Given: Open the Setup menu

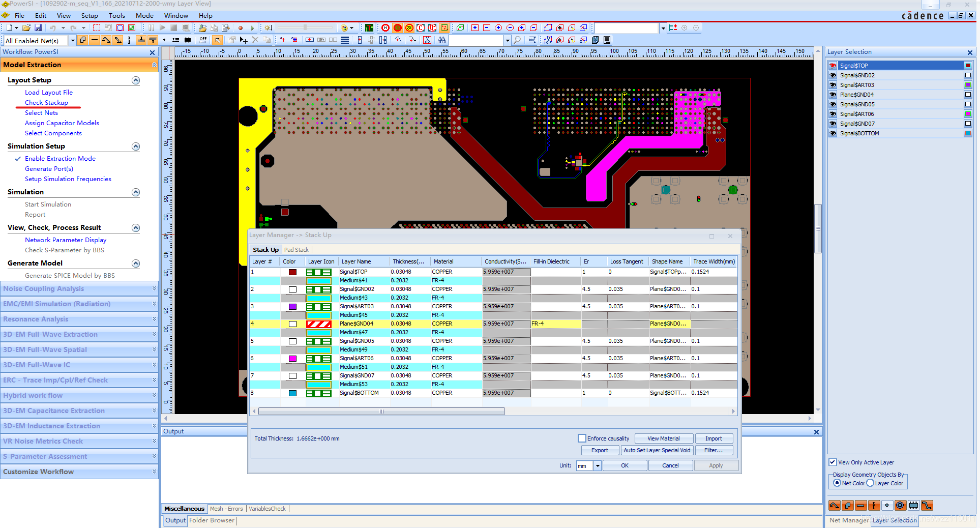Looking at the screenshot, I should (90, 15).
